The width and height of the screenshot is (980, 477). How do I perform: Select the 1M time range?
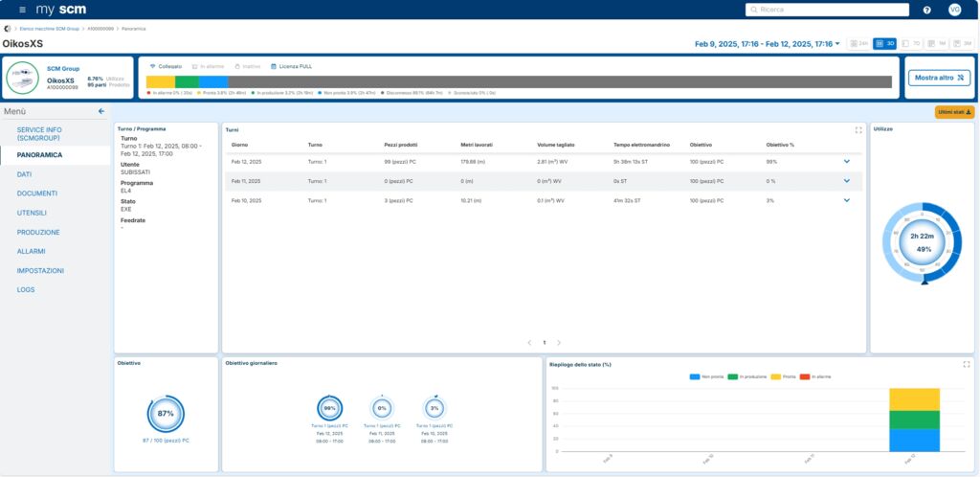[x=937, y=44]
